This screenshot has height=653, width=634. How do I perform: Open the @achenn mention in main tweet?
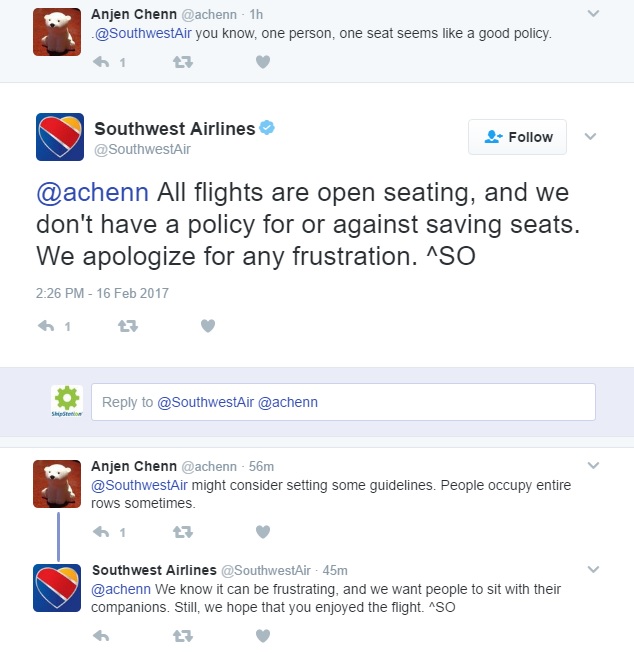tap(92, 192)
